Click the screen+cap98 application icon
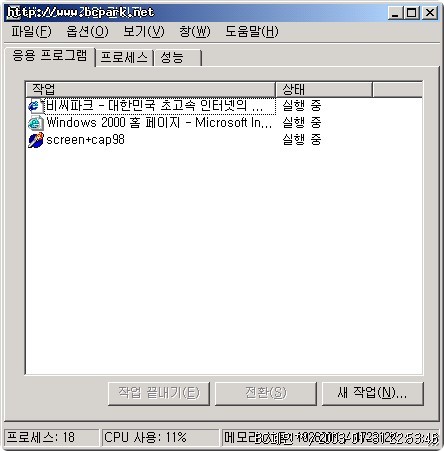The width and height of the screenshot is (444, 451). 36,140
